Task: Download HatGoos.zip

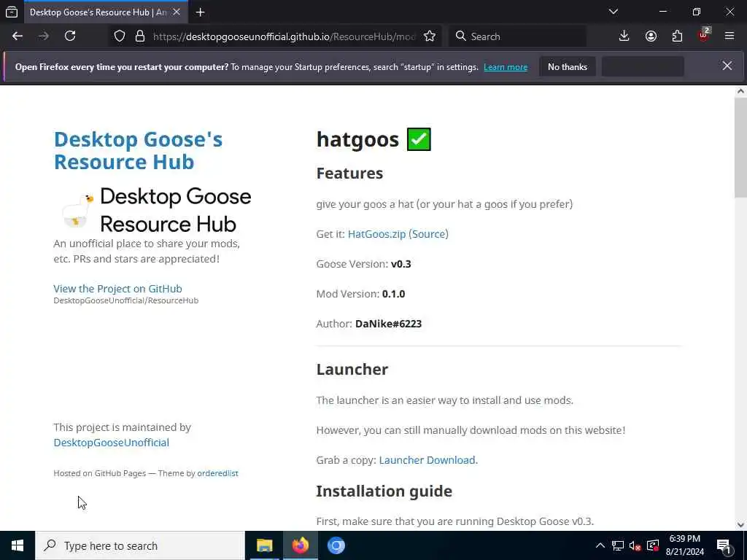Action: click(x=377, y=234)
